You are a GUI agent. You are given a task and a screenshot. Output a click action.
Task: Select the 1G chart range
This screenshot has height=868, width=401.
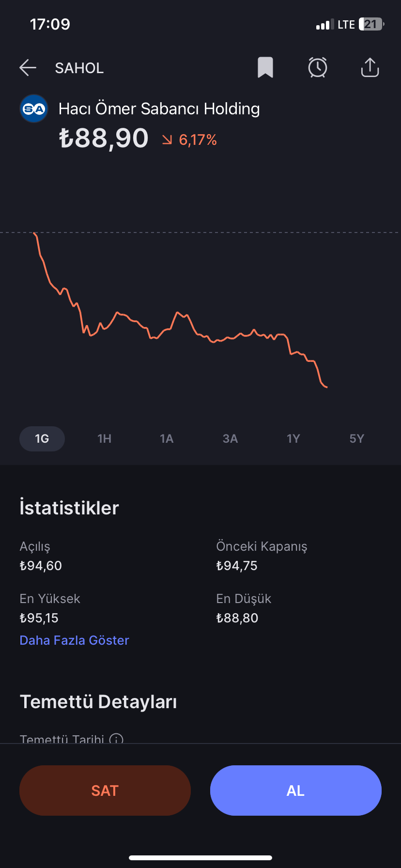[42, 439]
